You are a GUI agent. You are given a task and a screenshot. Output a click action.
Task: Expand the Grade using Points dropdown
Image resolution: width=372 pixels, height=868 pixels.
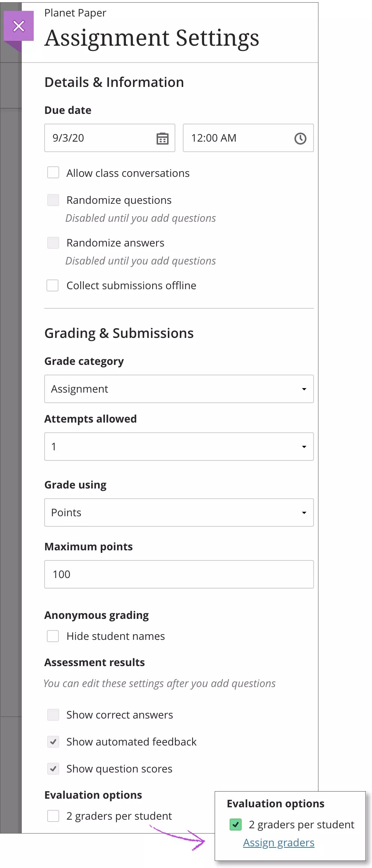(179, 512)
